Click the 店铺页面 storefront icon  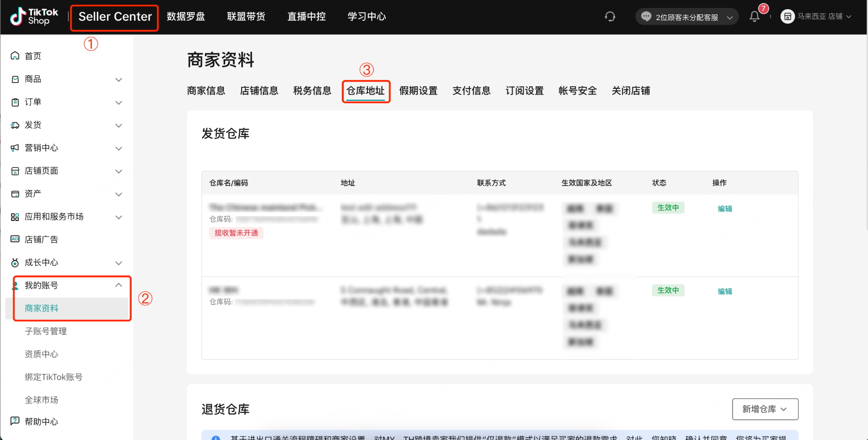[15, 171]
